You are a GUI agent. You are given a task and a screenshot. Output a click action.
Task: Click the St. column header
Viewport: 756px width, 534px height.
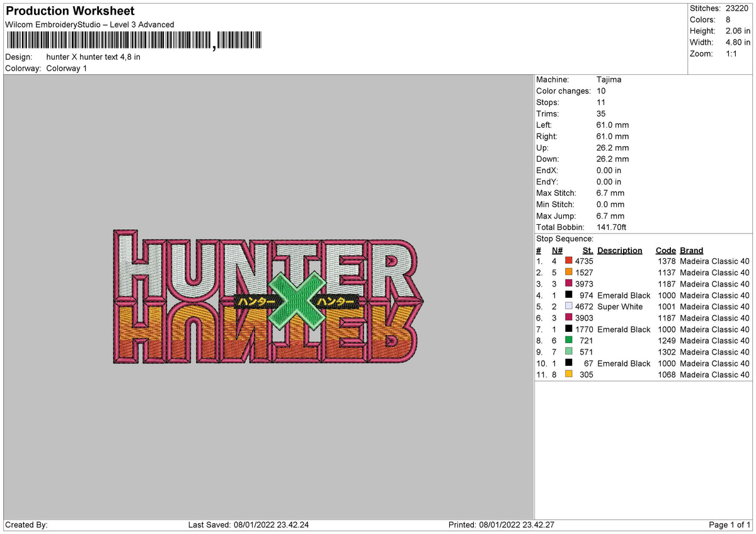click(x=587, y=250)
